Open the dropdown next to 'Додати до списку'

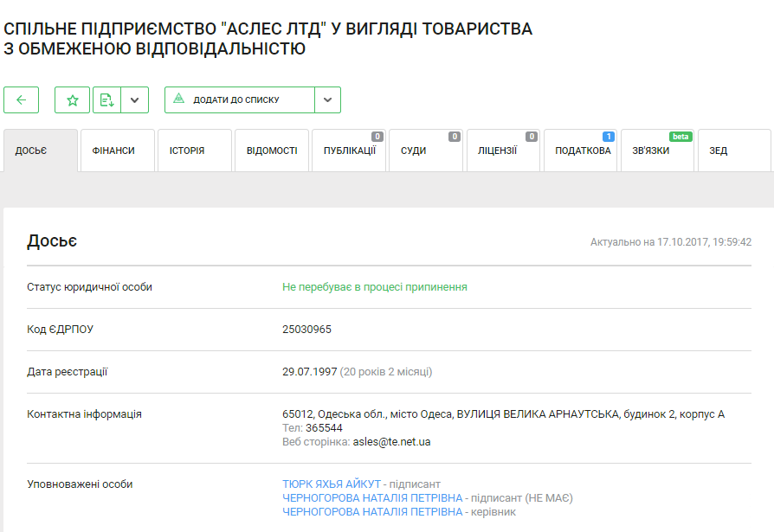pyautogui.click(x=327, y=99)
